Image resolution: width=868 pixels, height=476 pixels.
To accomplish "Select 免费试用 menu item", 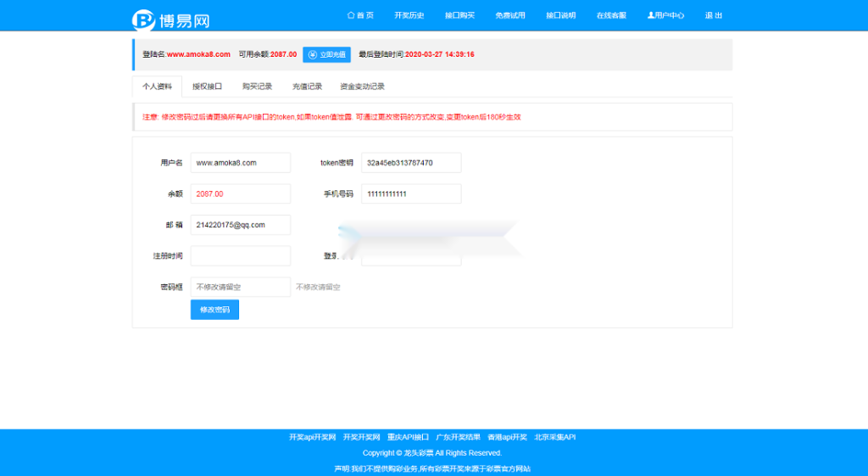I will click(x=509, y=15).
